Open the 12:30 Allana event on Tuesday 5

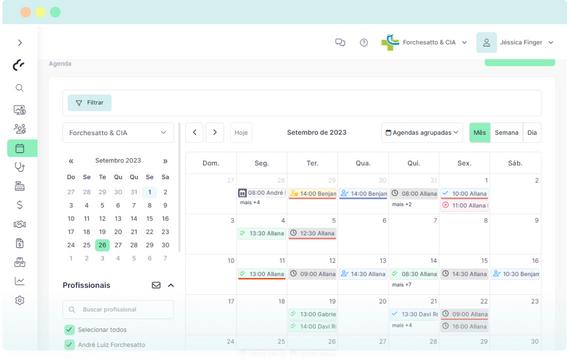[x=312, y=233]
